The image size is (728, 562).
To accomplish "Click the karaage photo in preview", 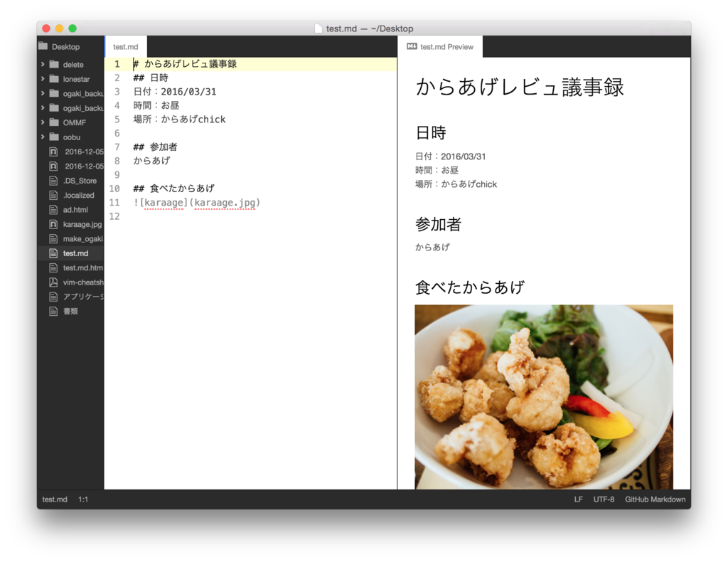I will [544, 397].
